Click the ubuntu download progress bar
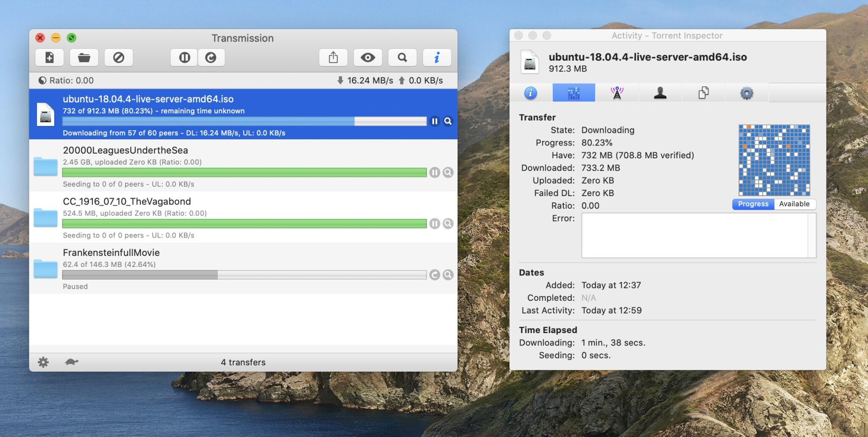868x437 pixels. [x=244, y=121]
